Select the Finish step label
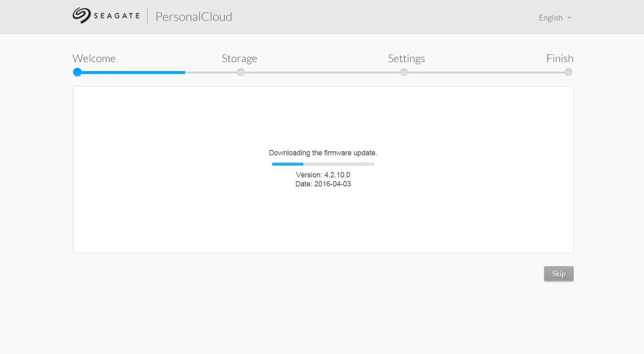Screen dimensions: 644x354 pyautogui.click(x=560, y=58)
